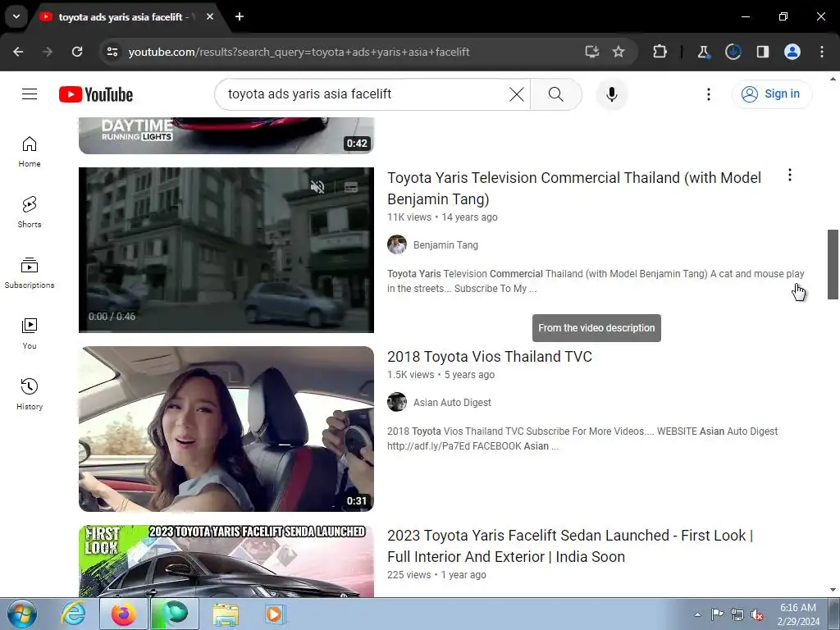This screenshot has height=630, width=840.
Task: Open Asian Auto Digest channel name
Action: [452, 402]
